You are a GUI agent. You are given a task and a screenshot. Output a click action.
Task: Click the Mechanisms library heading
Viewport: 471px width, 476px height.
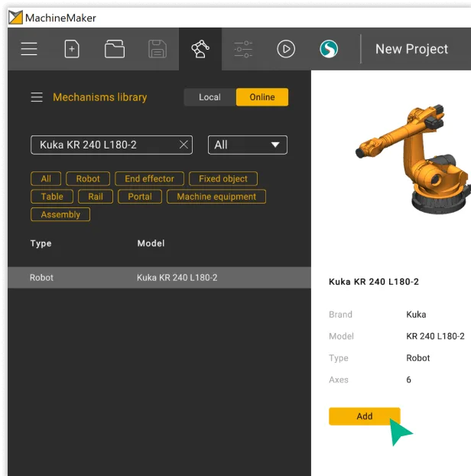point(99,97)
